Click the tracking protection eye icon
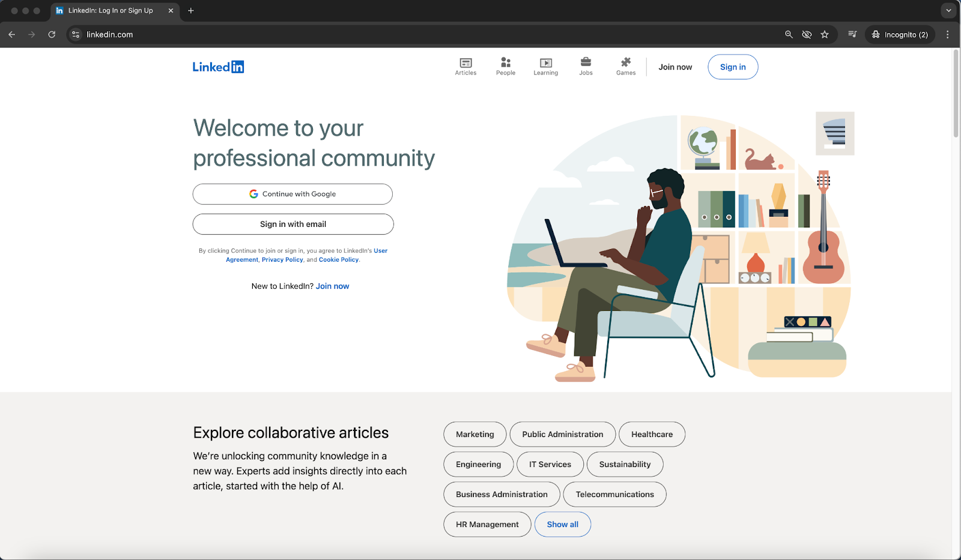The width and height of the screenshot is (961, 560). pos(807,34)
